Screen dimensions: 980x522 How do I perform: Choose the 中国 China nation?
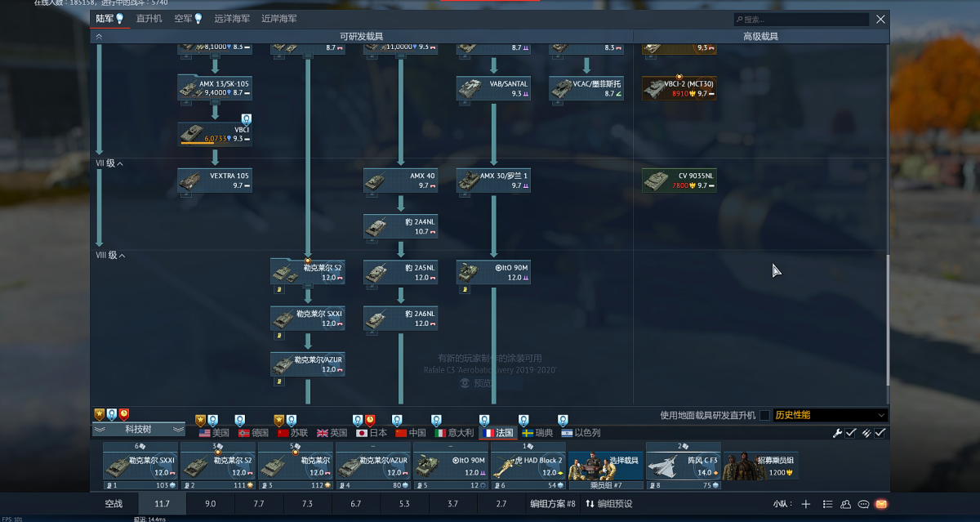(411, 433)
